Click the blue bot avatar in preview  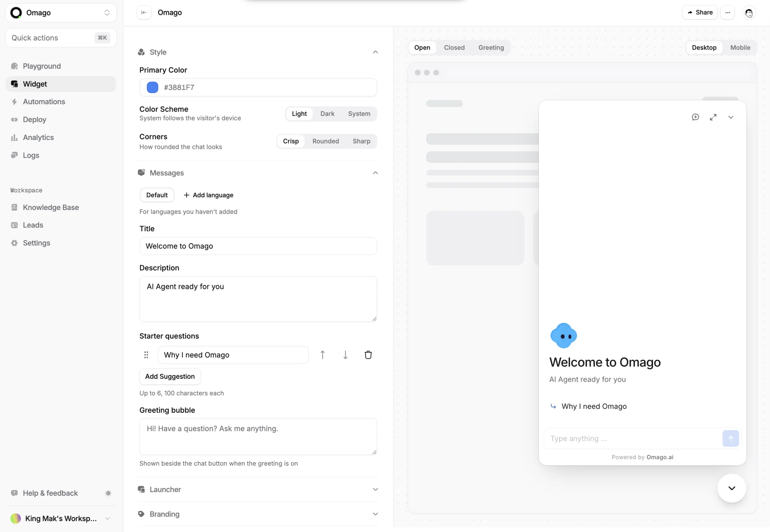click(x=564, y=336)
